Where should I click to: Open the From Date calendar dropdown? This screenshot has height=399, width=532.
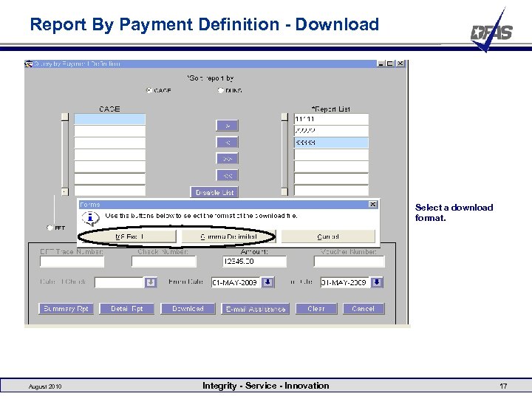coord(267,282)
